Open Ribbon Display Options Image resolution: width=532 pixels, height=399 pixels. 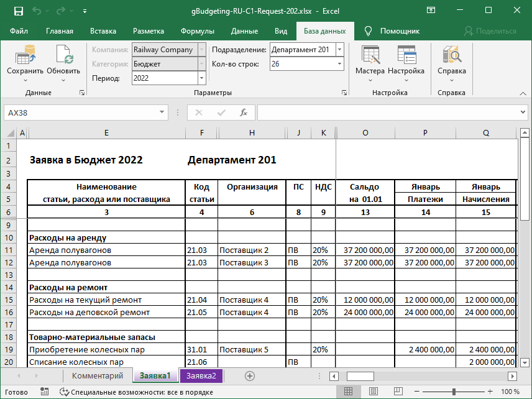431,10
